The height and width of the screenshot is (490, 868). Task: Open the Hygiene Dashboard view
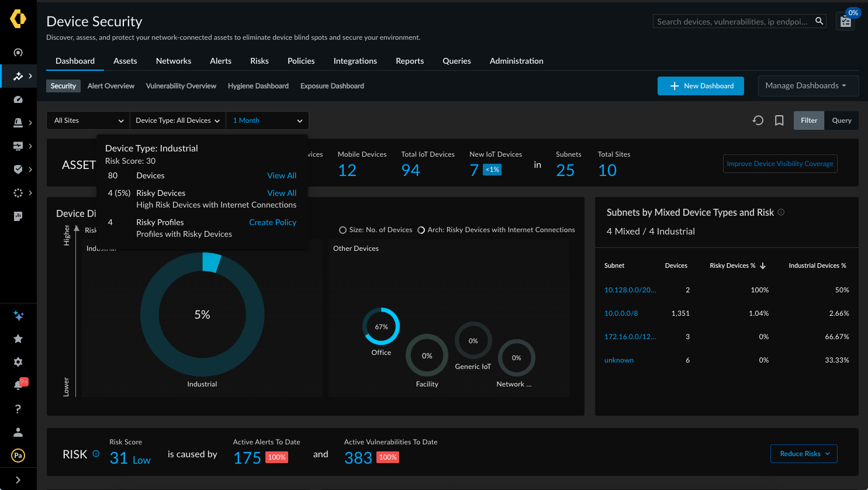[258, 85]
